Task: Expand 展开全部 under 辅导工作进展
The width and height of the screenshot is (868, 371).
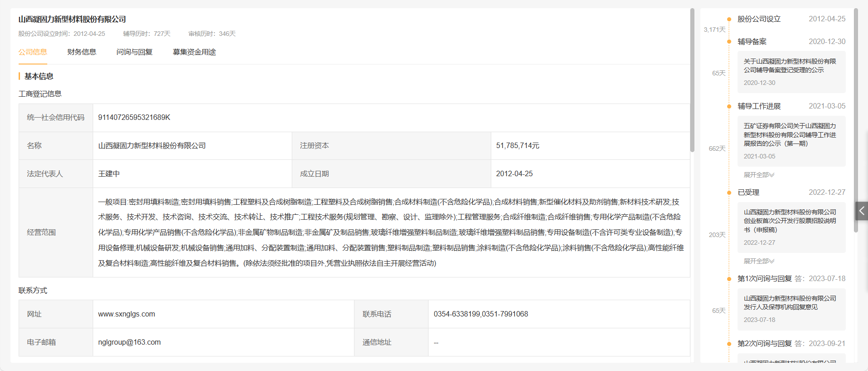Action: [x=759, y=175]
